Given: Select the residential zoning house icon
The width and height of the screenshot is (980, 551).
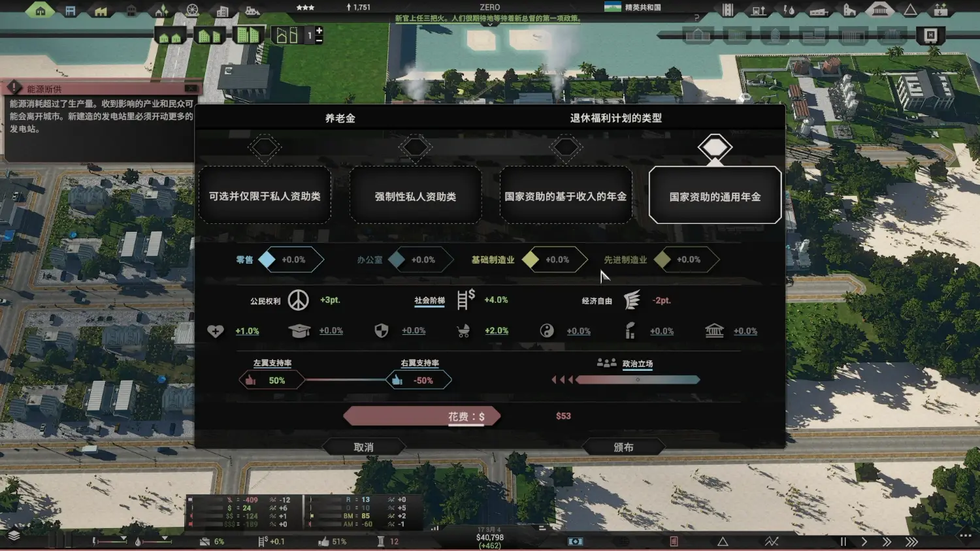Looking at the screenshot, I should point(41,10).
